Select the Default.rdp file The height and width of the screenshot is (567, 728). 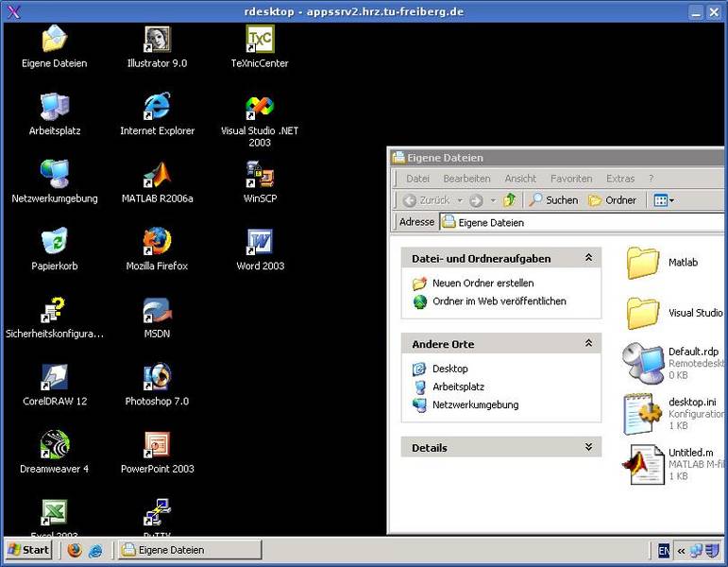click(672, 363)
